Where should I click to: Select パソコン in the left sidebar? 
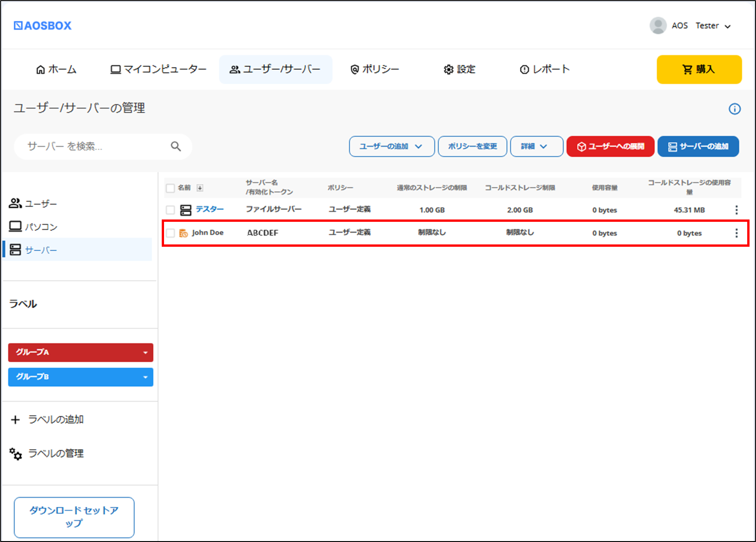coord(33,227)
